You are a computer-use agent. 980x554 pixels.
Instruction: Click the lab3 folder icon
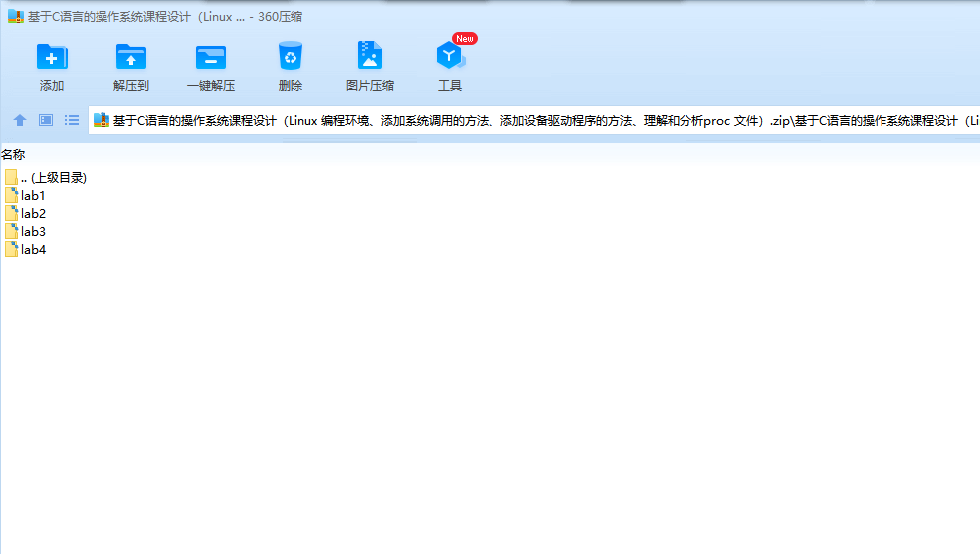coord(11,232)
